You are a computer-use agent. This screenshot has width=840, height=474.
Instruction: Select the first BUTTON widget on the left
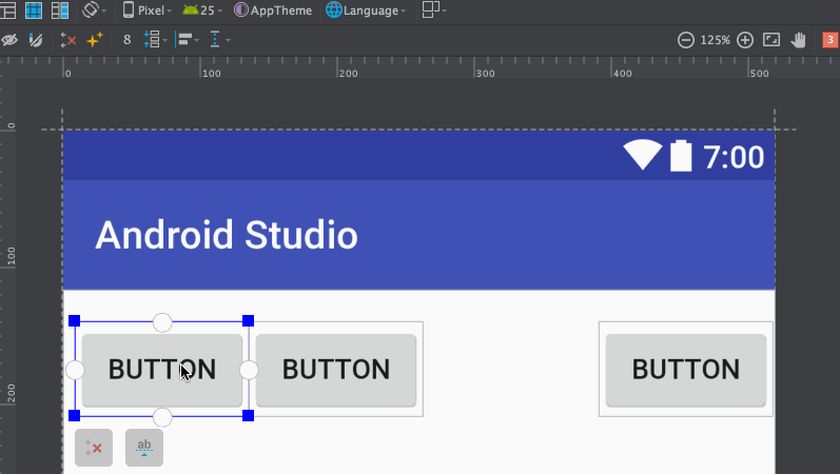click(162, 370)
